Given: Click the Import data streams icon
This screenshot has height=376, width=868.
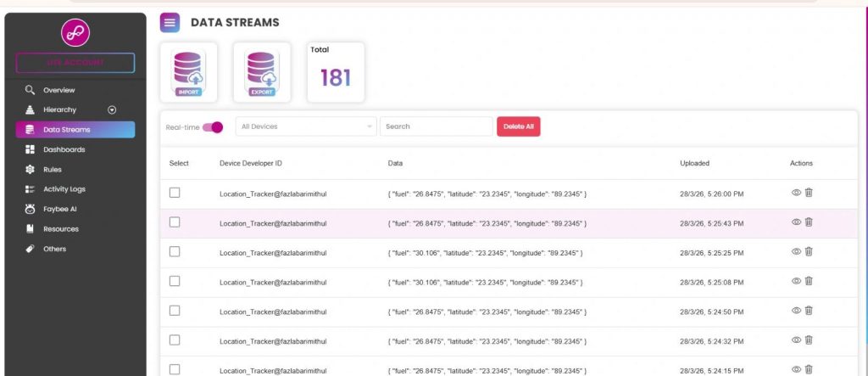Looking at the screenshot, I should click(188, 72).
